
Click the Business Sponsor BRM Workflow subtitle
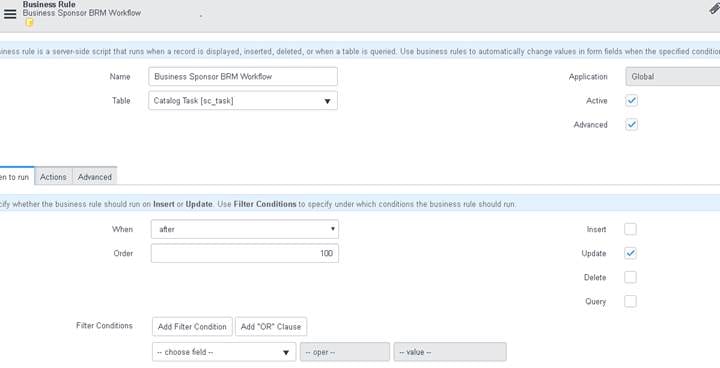(x=82, y=13)
